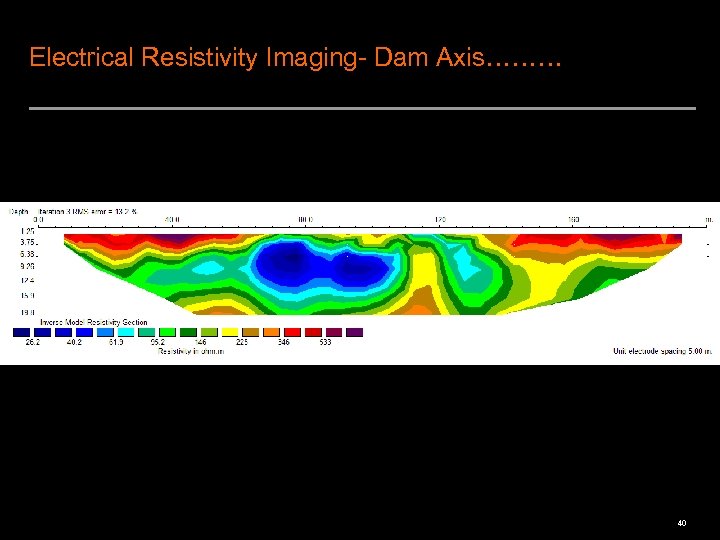Click legend value 40.2
The image size is (720, 540).
(74, 342)
